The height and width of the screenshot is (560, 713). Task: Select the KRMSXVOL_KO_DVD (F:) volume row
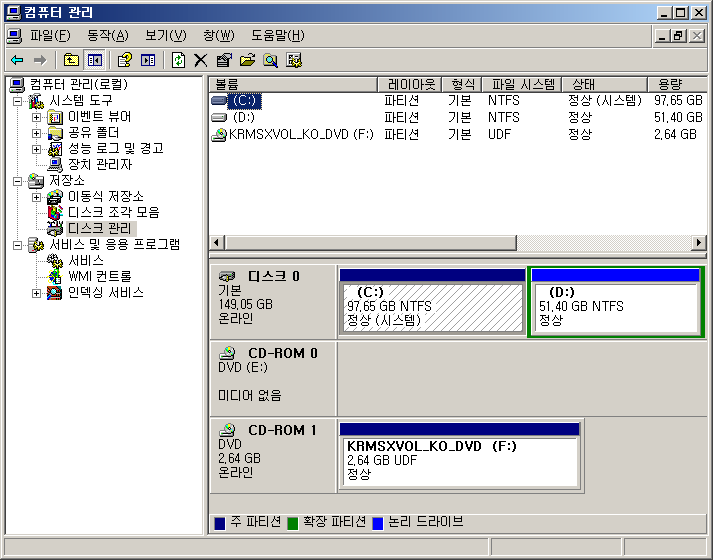(458, 135)
